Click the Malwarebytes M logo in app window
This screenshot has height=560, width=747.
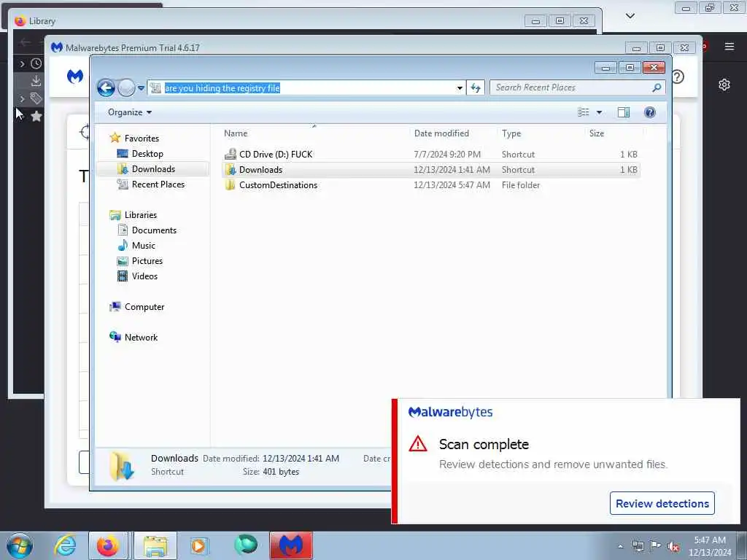(75, 76)
